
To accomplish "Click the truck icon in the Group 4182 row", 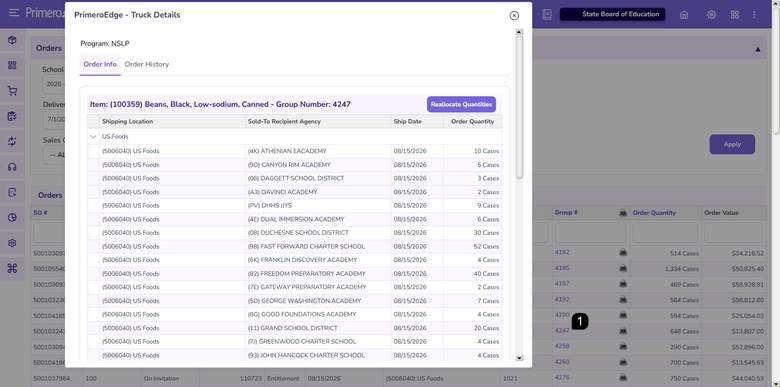I will click(623, 253).
